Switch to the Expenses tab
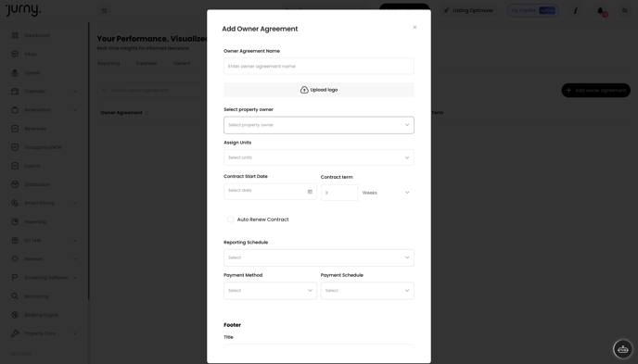The image size is (638, 364). tap(147, 63)
